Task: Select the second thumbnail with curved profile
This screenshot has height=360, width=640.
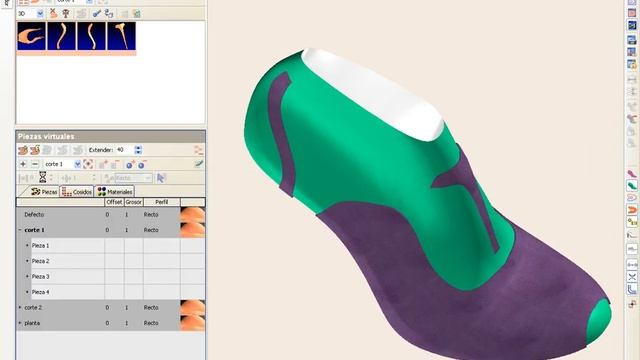Action: click(62, 36)
